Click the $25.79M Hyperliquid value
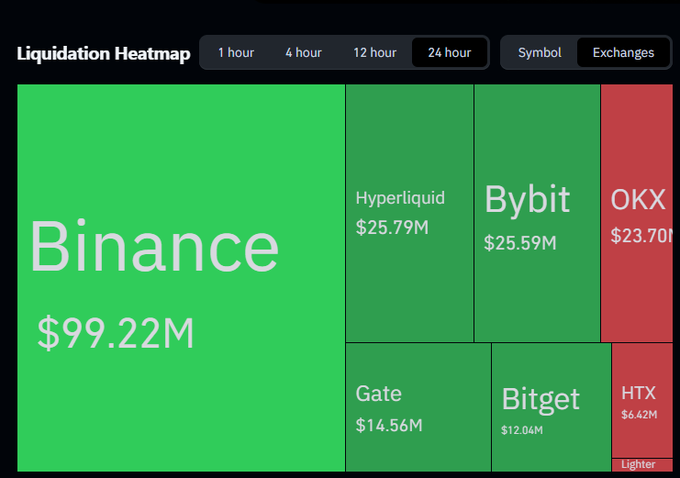Viewport: 680px width, 478px height. click(392, 227)
